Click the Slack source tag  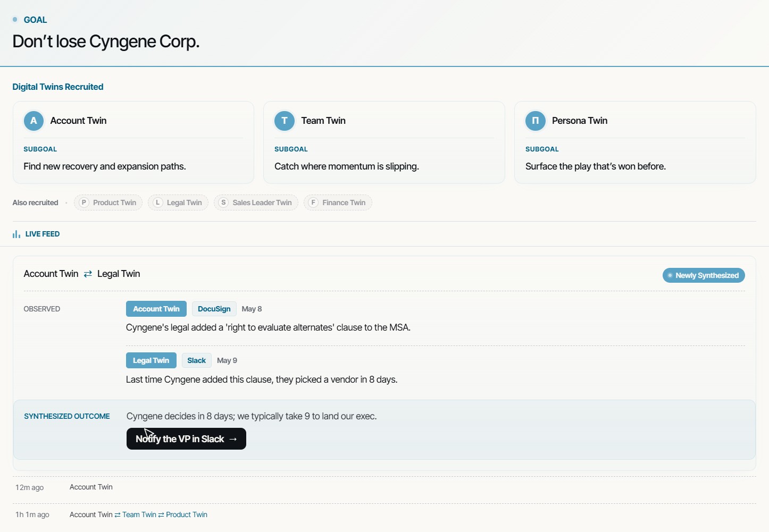(x=197, y=360)
